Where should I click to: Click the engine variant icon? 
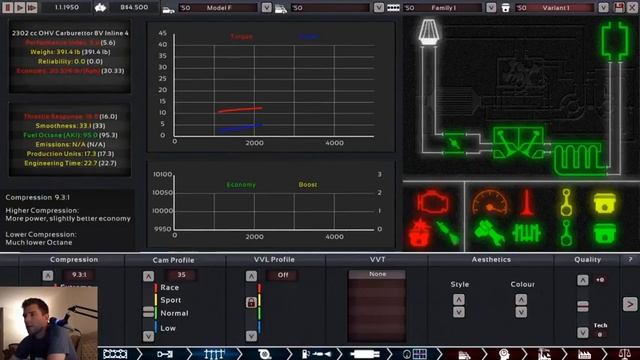coord(505,8)
